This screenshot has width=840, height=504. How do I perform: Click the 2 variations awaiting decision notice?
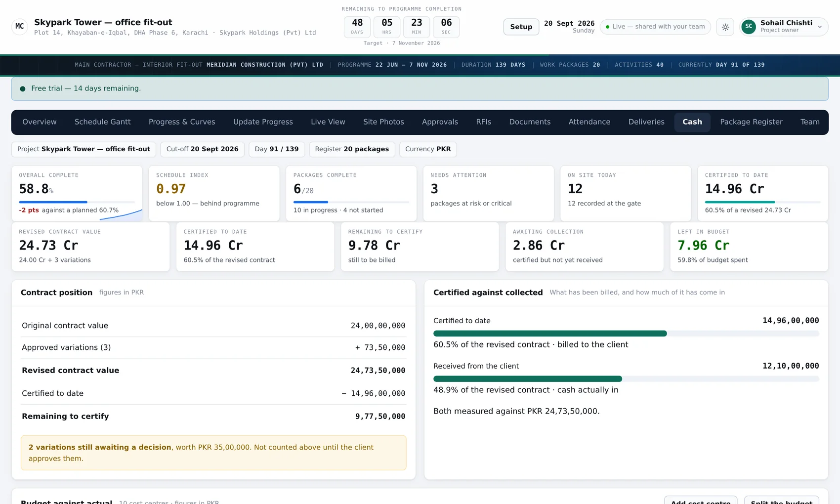(213, 453)
